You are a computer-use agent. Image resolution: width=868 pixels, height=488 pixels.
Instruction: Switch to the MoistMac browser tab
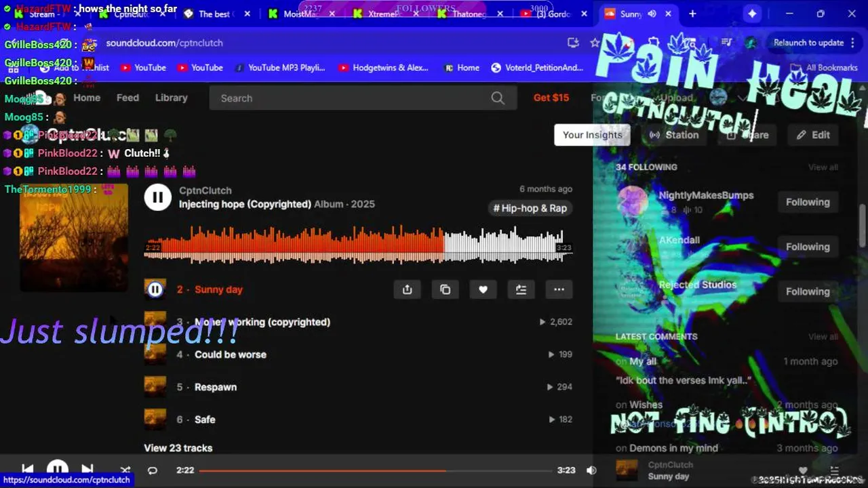coord(301,14)
